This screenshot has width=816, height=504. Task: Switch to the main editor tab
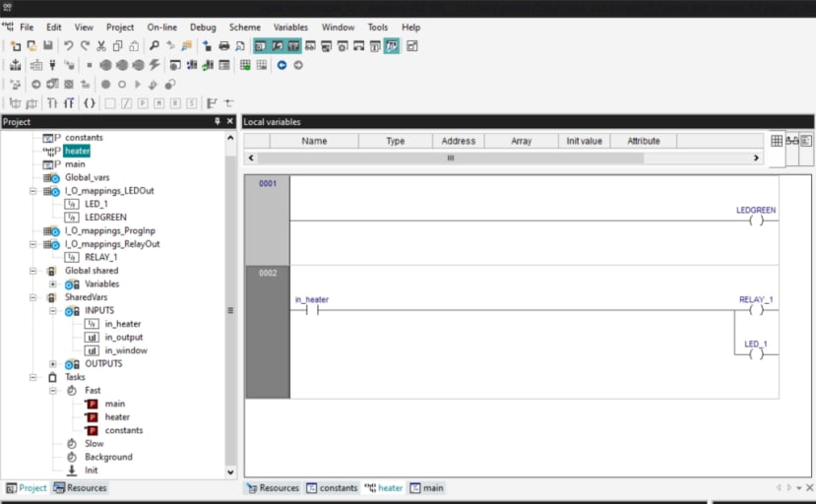[427, 488]
